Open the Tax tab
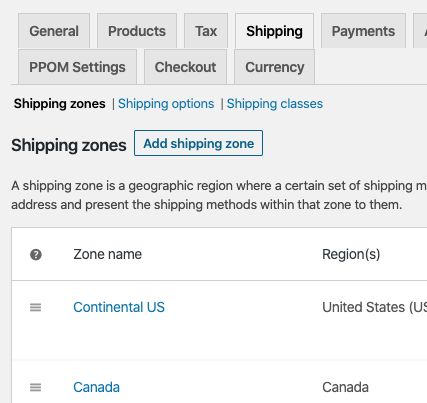Viewport: 427px width, 403px height. [206, 31]
